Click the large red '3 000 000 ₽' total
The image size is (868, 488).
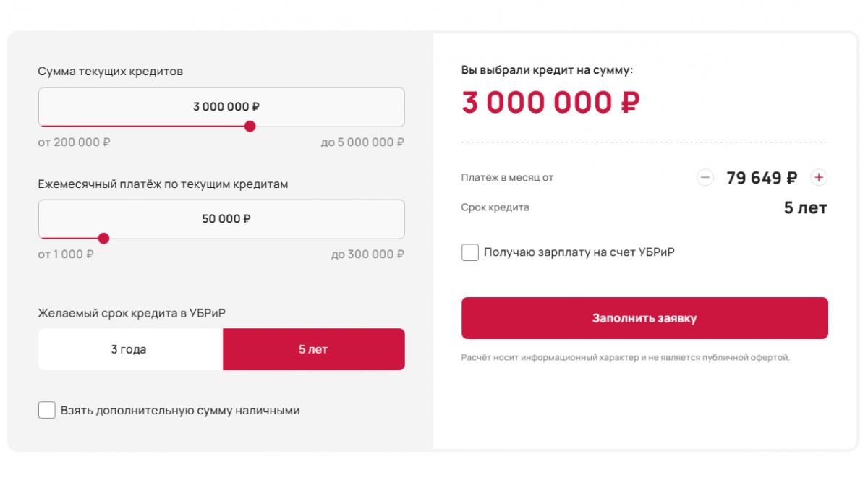coord(551,103)
